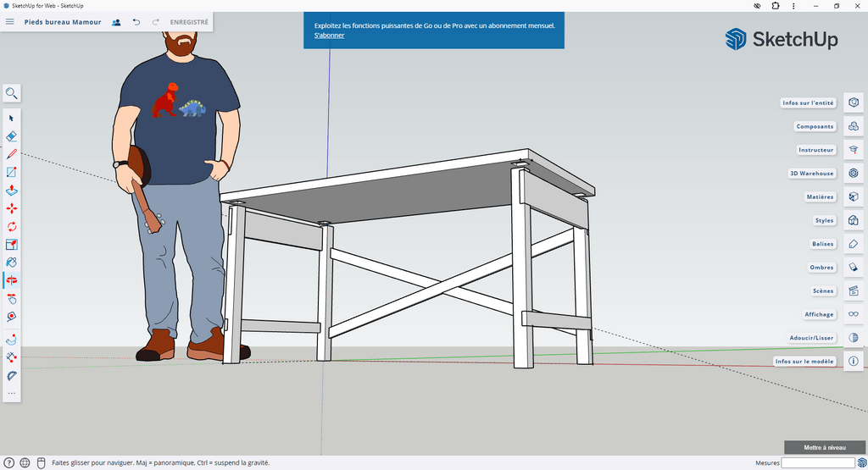Select the Rectangle shape tool
This screenshot has width=868, height=470.
[12, 172]
